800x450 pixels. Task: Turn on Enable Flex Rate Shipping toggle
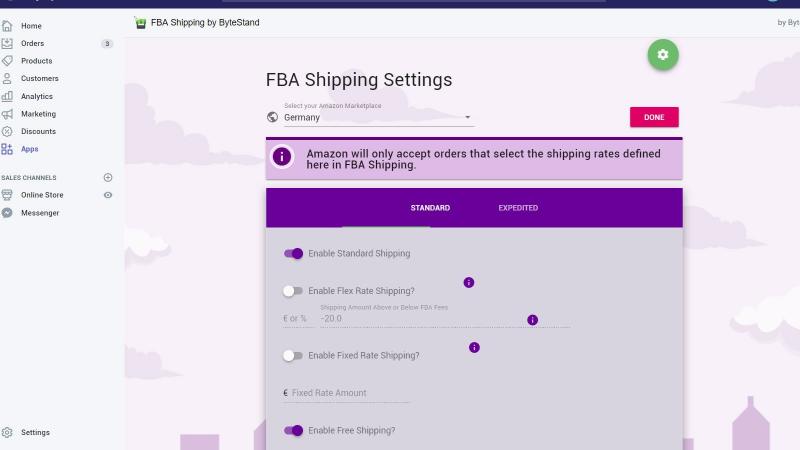293,291
